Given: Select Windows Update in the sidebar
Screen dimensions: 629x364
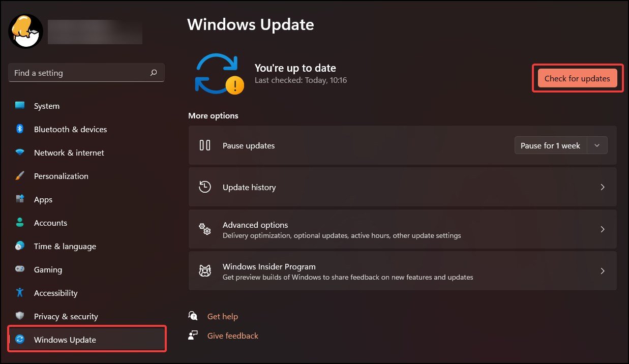Looking at the screenshot, I should (86, 340).
